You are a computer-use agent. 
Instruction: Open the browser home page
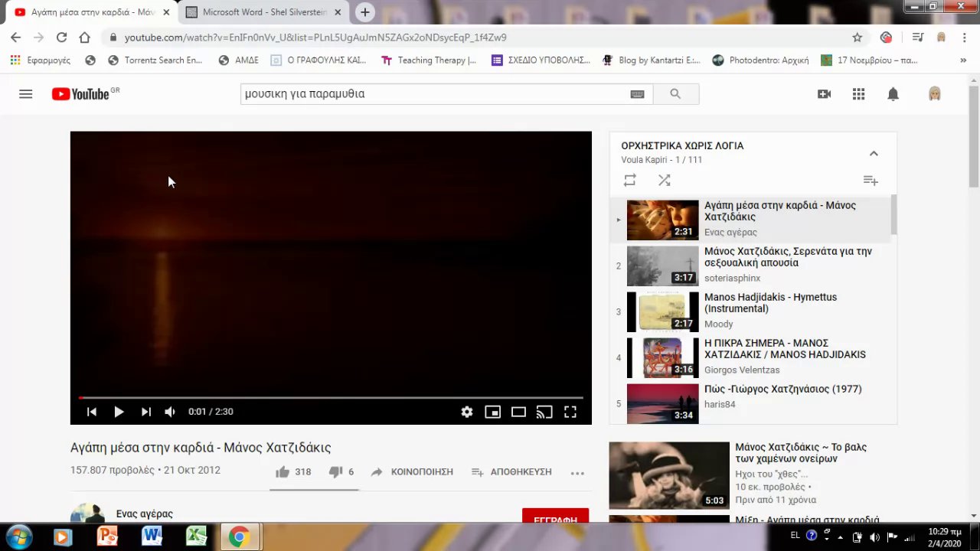tap(84, 37)
